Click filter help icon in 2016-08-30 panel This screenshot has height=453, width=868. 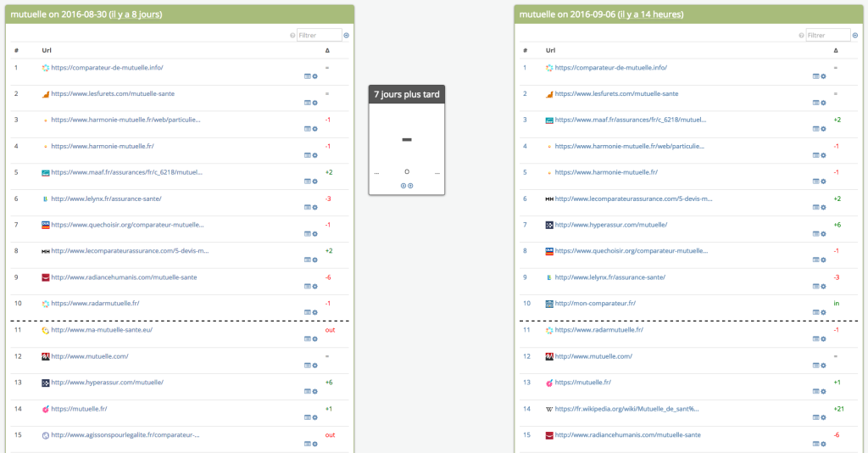[292, 36]
